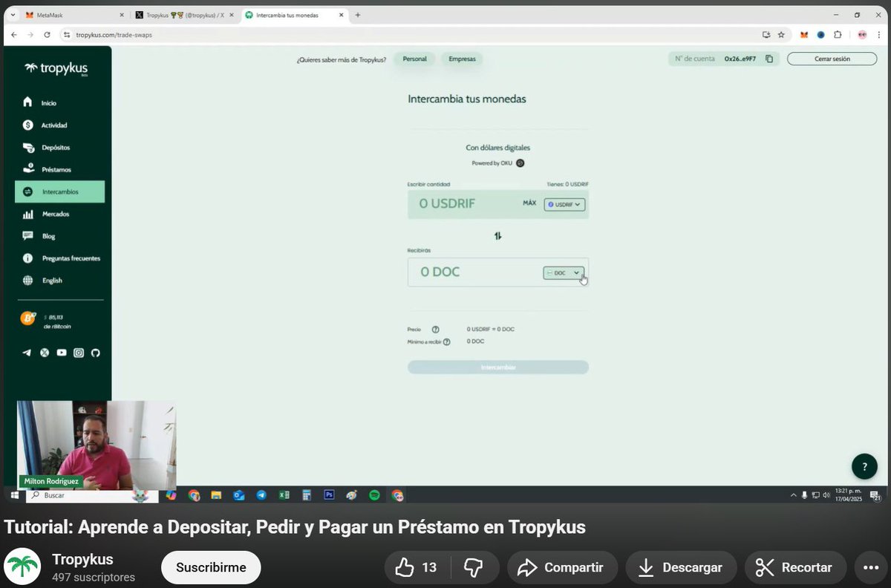This screenshot has height=588, width=891.
Task: Open Telegram from the taskbar
Action: 261,495
